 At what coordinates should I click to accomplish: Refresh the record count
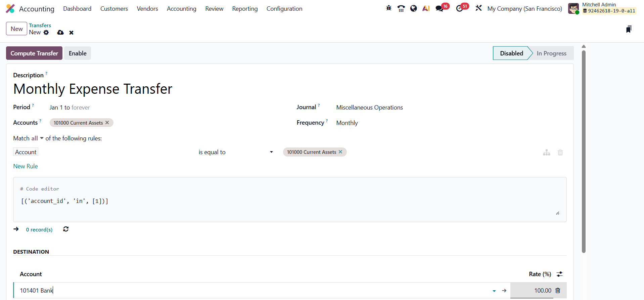coord(66,229)
